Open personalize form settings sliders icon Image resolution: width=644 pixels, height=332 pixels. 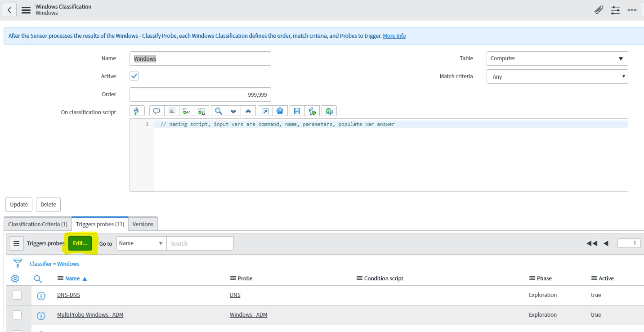pyautogui.click(x=615, y=9)
